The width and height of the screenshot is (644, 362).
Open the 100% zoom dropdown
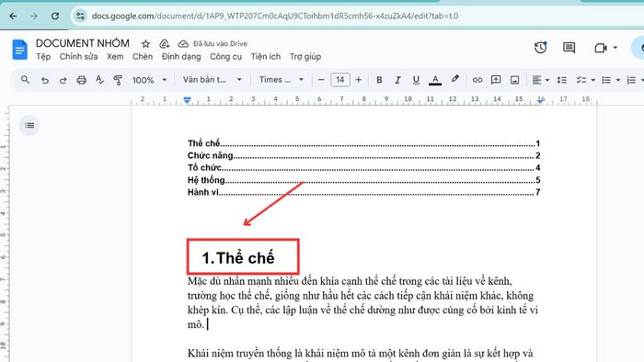149,80
